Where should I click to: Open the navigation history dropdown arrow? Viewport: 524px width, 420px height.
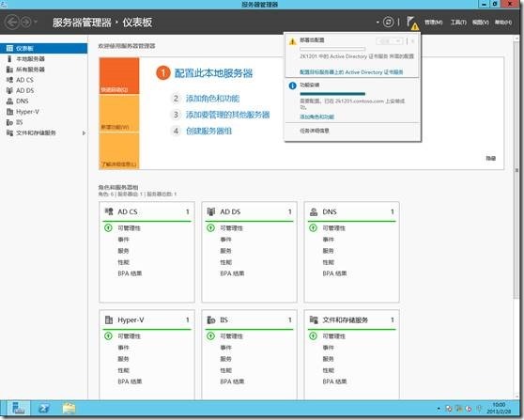point(36,23)
